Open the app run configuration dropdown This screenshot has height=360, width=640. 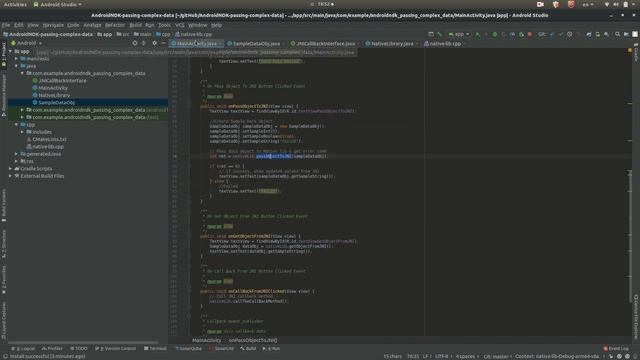tap(459, 35)
